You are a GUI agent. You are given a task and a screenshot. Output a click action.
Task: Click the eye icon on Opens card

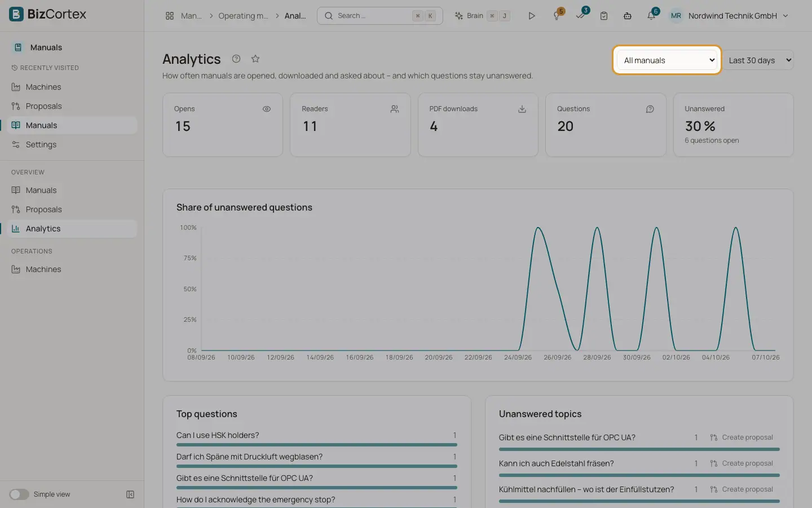(x=267, y=109)
